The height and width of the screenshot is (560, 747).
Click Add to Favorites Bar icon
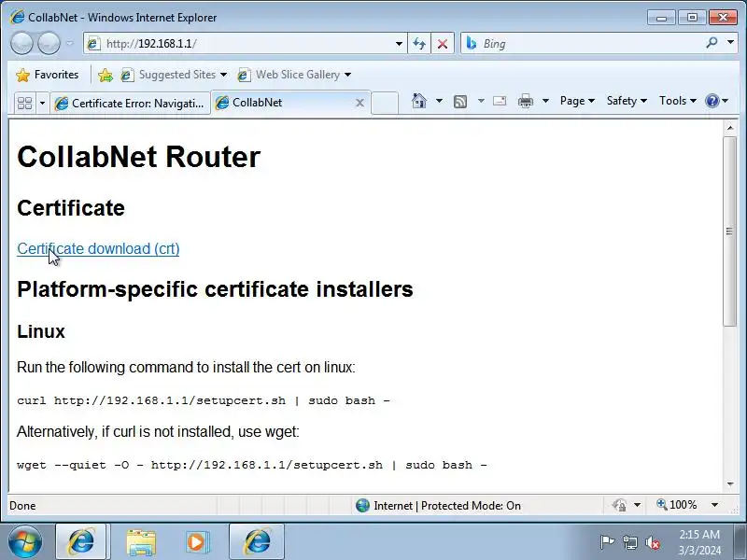(x=106, y=75)
